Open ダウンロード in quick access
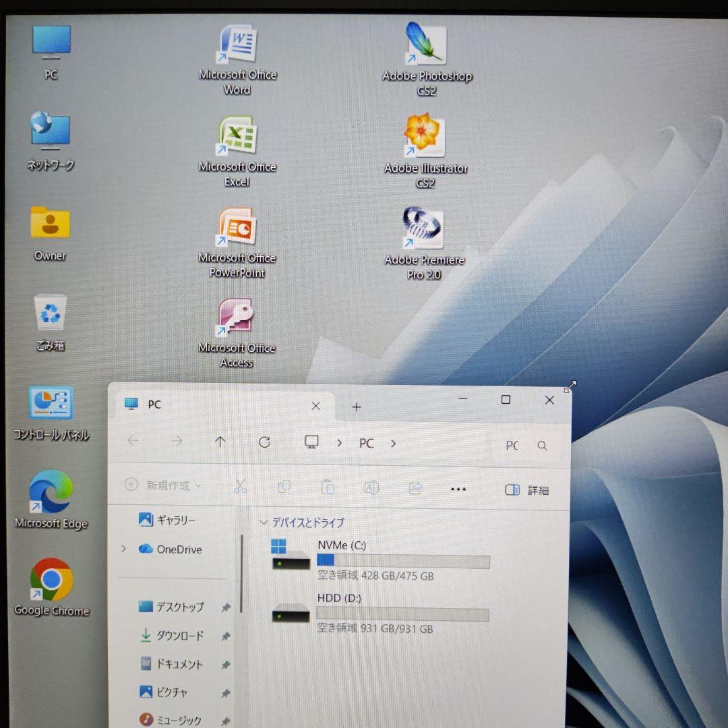728x728 pixels. click(x=171, y=635)
